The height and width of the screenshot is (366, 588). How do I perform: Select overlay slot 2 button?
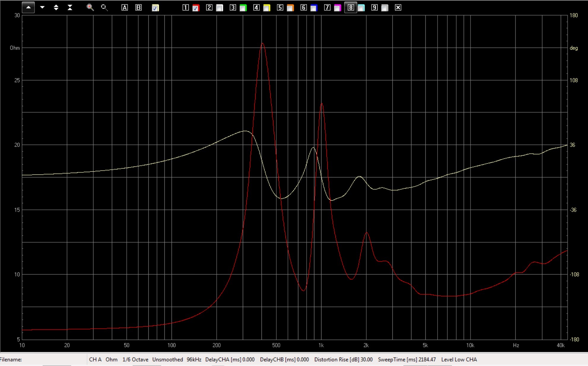[209, 8]
